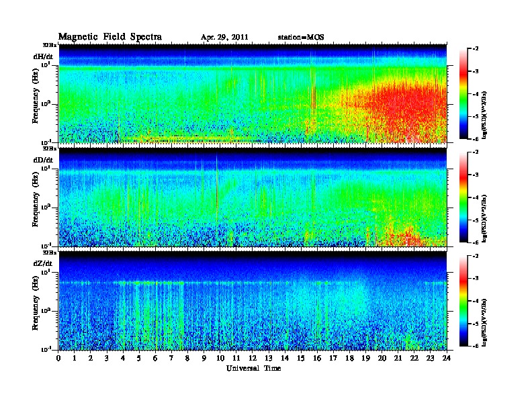Click the 'Magnetic Field Spectra' title
The image size is (532, 411).
tap(110, 37)
